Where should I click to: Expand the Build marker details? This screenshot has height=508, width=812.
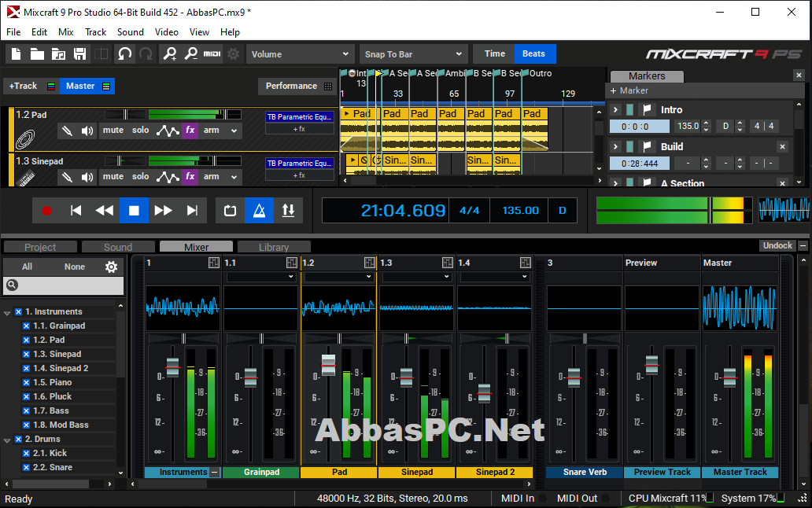tap(615, 146)
